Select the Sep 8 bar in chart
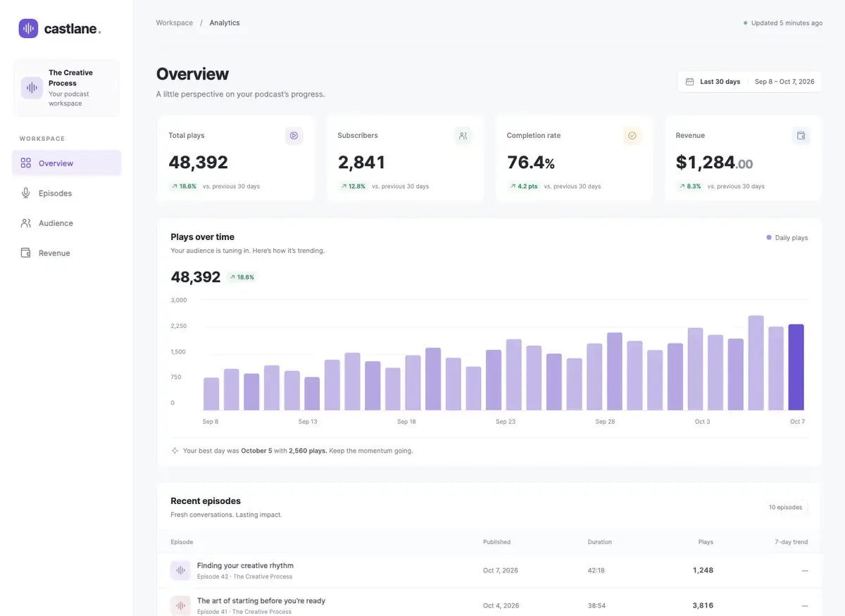Screen dimensions: 845x616 (x=211, y=394)
